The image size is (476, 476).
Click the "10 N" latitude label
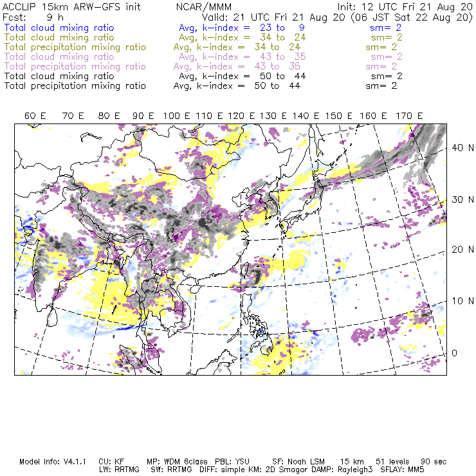462,301
